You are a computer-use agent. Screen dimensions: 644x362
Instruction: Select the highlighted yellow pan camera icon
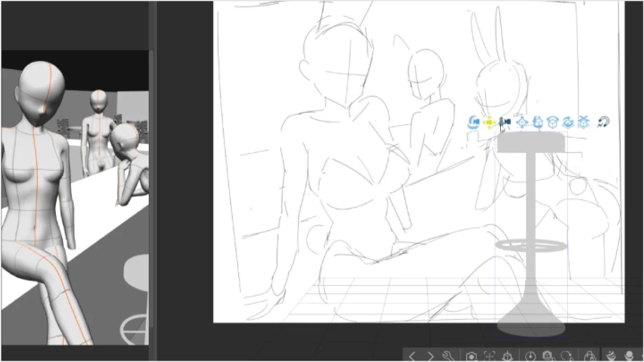(x=489, y=122)
